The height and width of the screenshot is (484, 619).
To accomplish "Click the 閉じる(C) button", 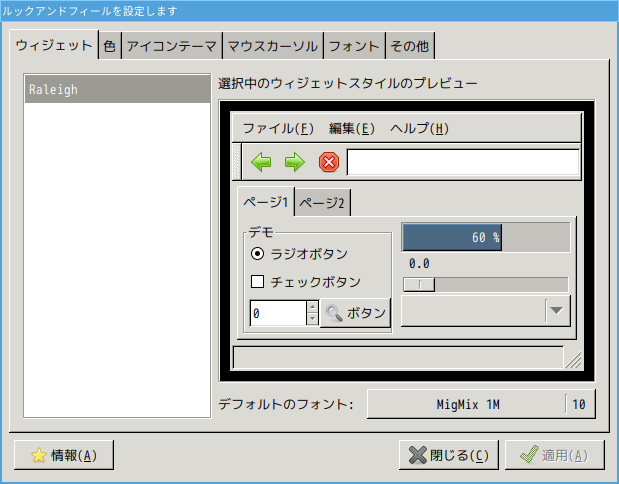I will tap(449, 455).
